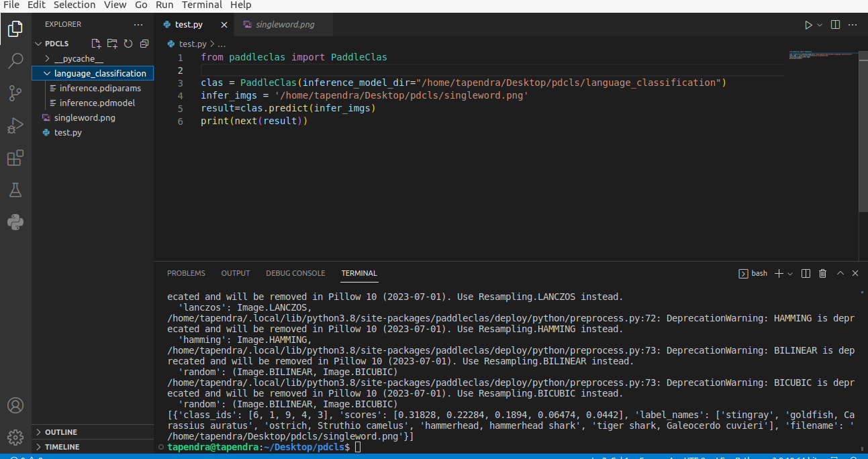Open the Selection menu
This screenshot has width=868, height=459.
pos(75,5)
